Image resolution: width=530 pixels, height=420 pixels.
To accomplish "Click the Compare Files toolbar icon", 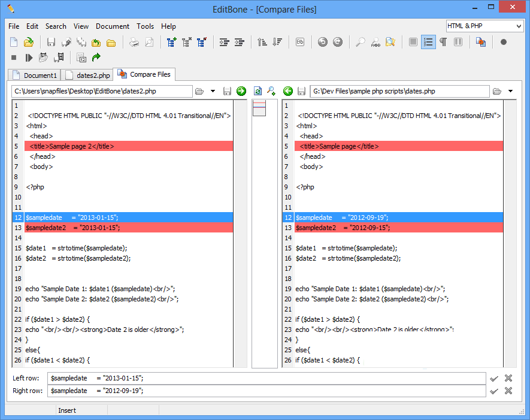I will point(481,42).
